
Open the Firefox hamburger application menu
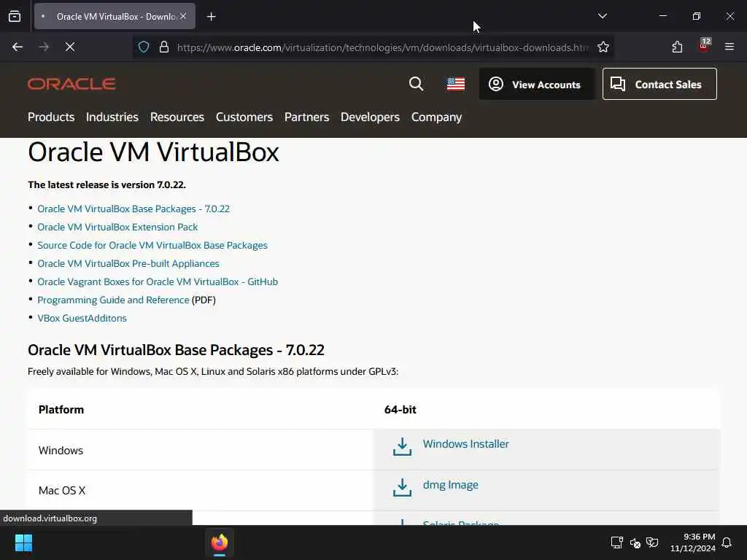[729, 47]
